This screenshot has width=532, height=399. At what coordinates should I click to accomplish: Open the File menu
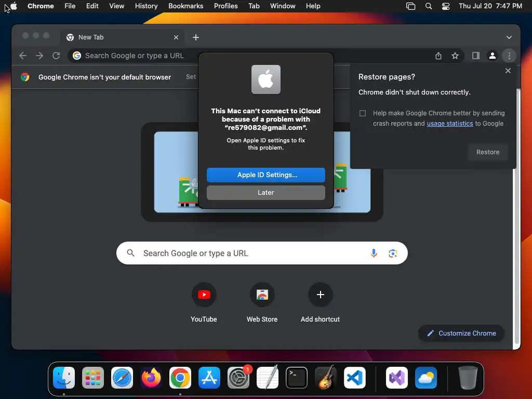[x=70, y=6]
